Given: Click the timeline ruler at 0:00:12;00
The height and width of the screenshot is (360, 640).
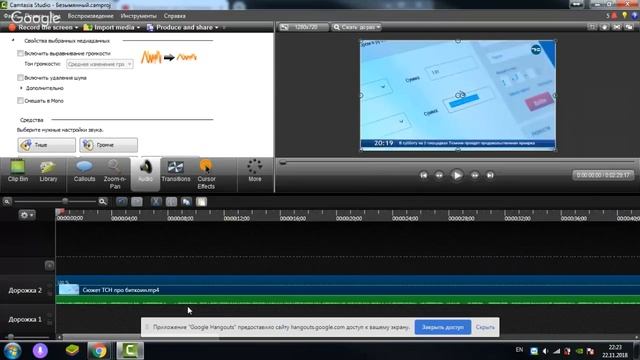Looking at the screenshot, I should [236, 218].
